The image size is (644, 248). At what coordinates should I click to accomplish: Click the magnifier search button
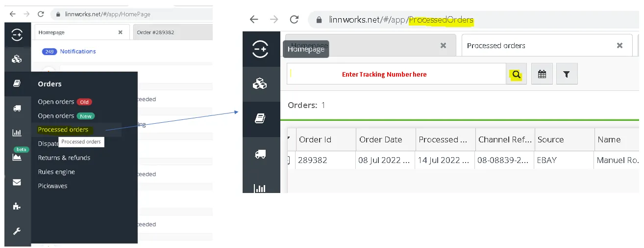516,75
